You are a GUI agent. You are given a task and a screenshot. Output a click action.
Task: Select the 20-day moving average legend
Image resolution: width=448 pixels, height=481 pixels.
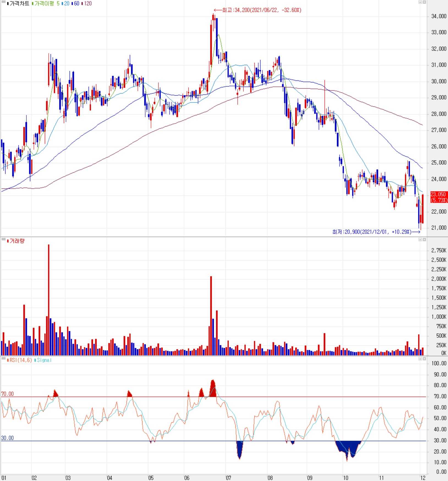tap(67, 4)
